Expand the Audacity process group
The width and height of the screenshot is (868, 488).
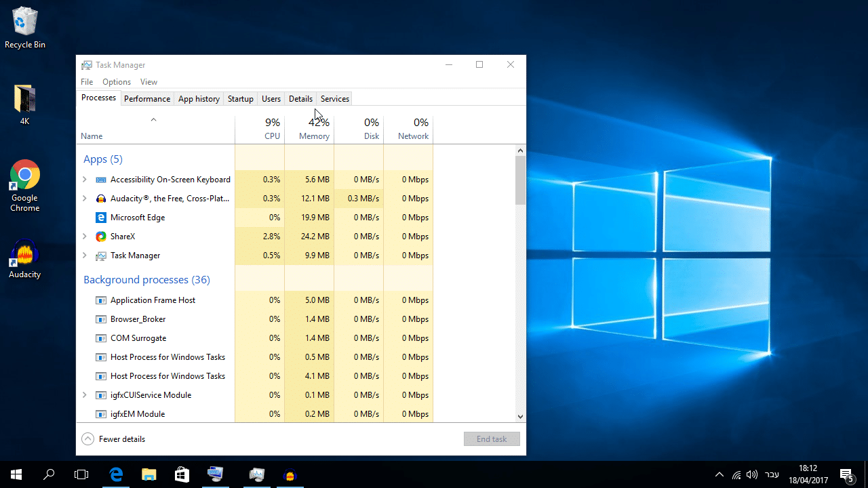pyautogui.click(x=85, y=199)
